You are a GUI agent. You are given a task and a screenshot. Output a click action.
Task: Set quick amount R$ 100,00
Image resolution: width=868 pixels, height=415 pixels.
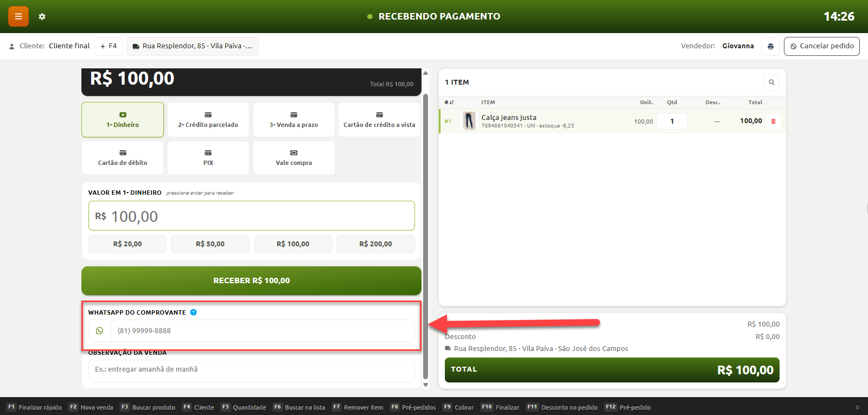[x=293, y=244]
